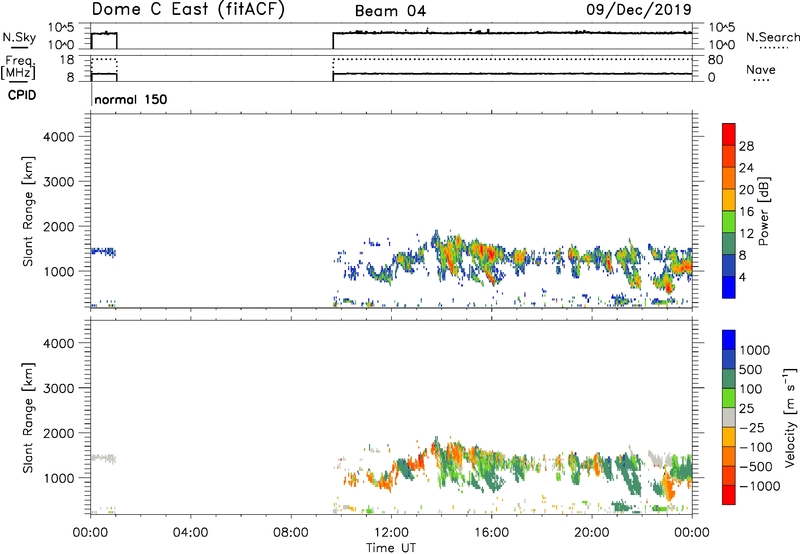This screenshot has height=554, width=800.
Task: Click the 'Time UT' axis title
Action: click(x=391, y=548)
